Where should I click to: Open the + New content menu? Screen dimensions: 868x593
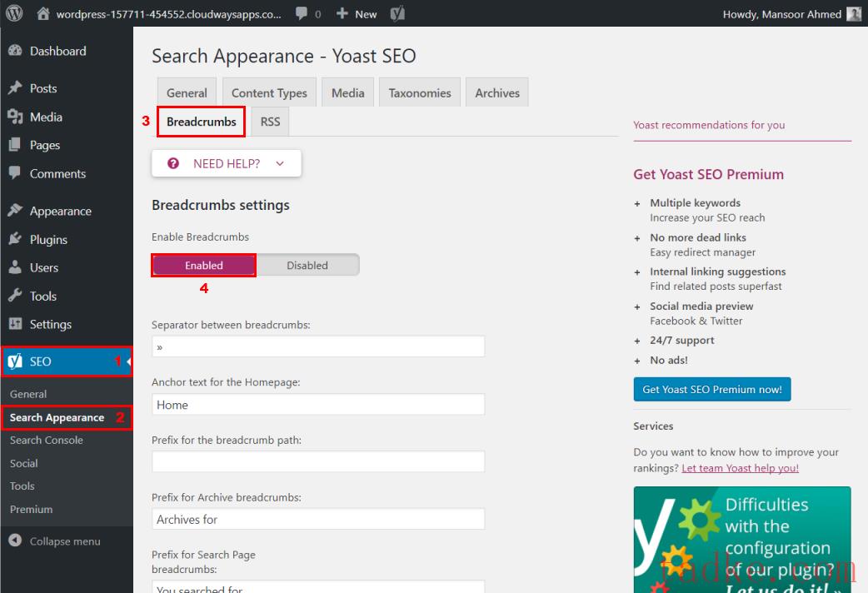(357, 14)
